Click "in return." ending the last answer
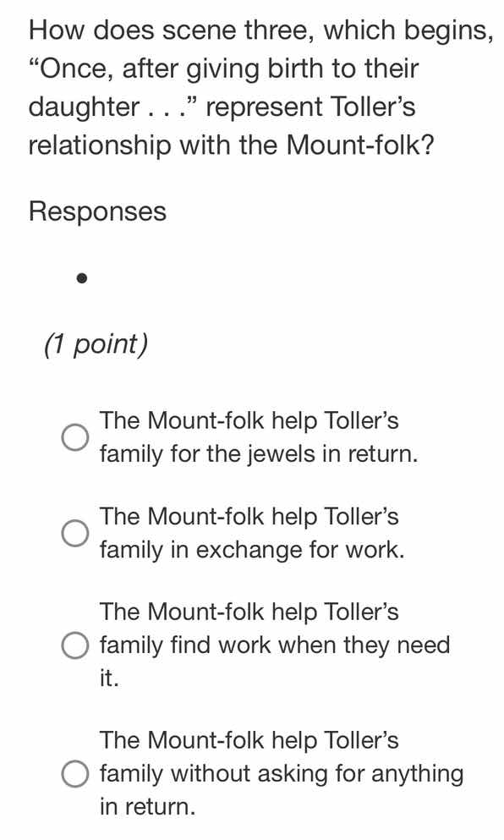This screenshot has height=840, width=504. click(148, 806)
